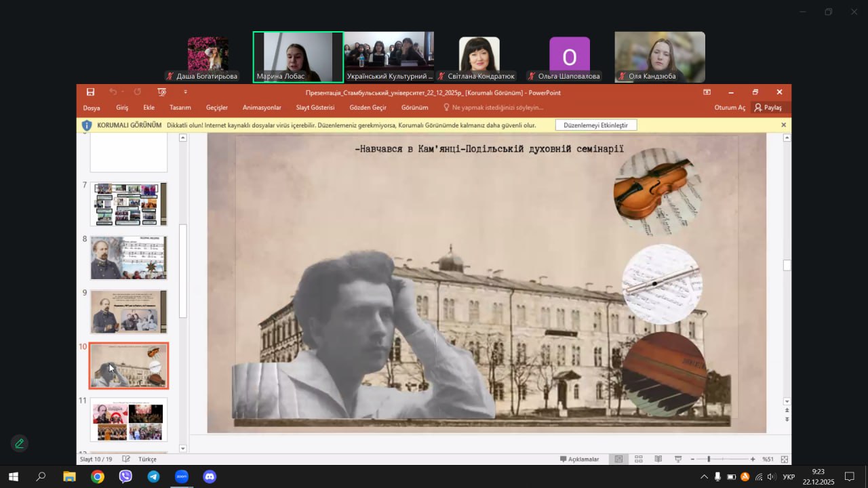Toggle ribbon display options button
This screenshot has height=488, width=868.
[x=707, y=92]
